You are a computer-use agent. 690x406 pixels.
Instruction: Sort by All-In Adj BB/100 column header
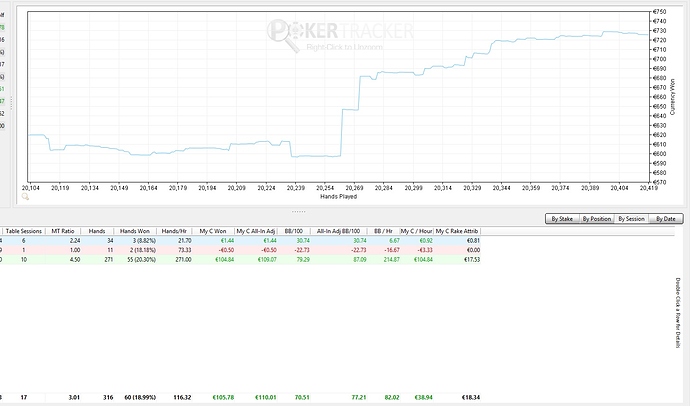[338, 231]
